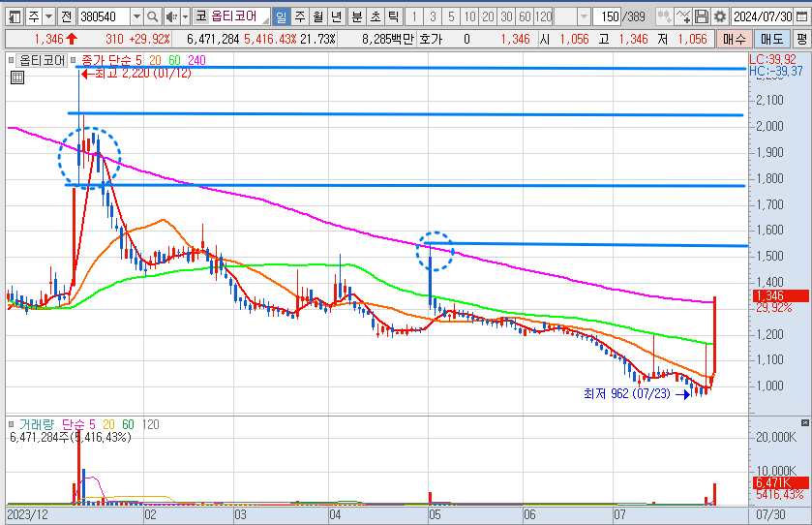Click the small square before 거래량
The image size is (812, 525).
pos(12,424)
